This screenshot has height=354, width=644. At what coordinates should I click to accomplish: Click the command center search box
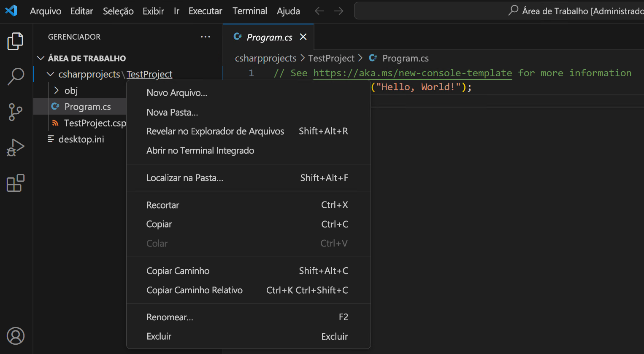[499, 11]
